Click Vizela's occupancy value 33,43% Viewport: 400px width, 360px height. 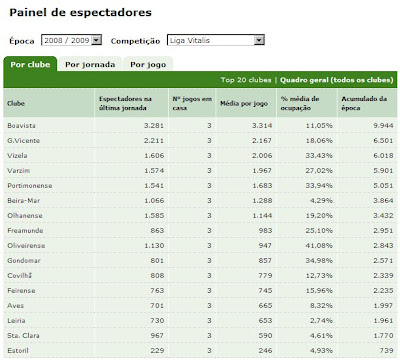(319, 156)
